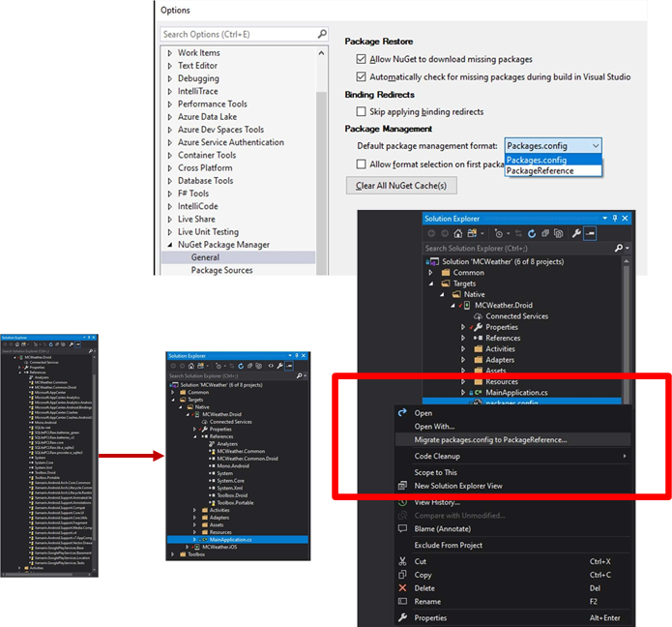This screenshot has height=627, width=672.
Task: Click magnifier icon in the Search Options box
Action: click(322, 34)
